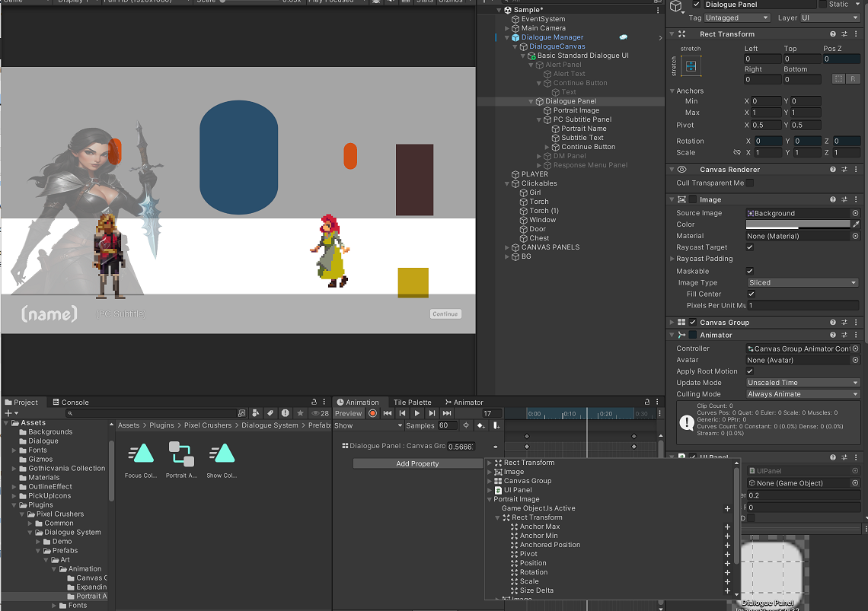Select the Project tab
868x611 pixels.
tap(21, 403)
